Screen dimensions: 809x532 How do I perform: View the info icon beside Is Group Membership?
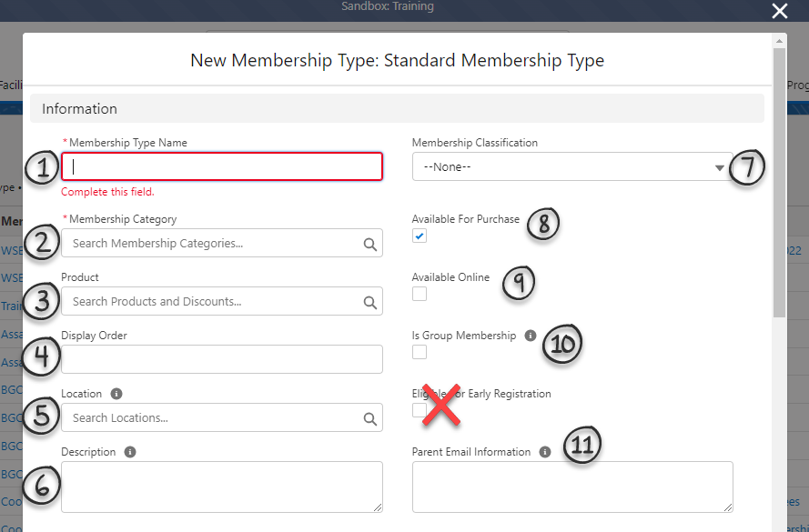coord(531,336)
